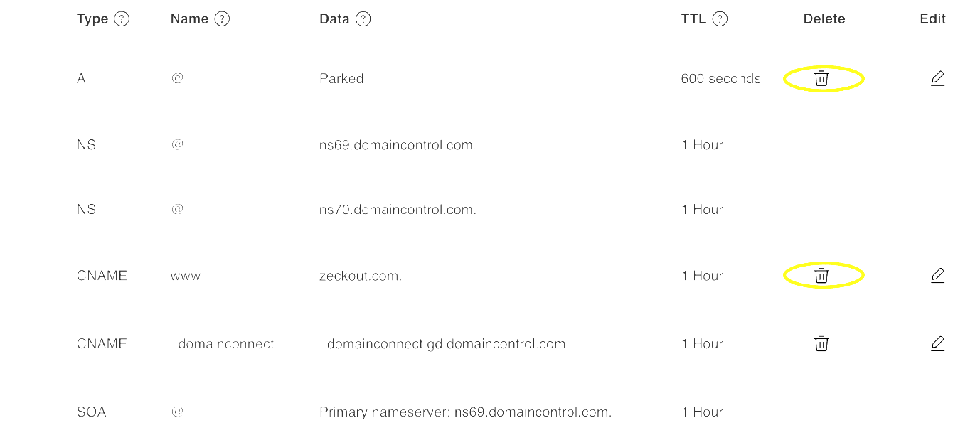Edit the www CNAME record

(x=937, y=275)
